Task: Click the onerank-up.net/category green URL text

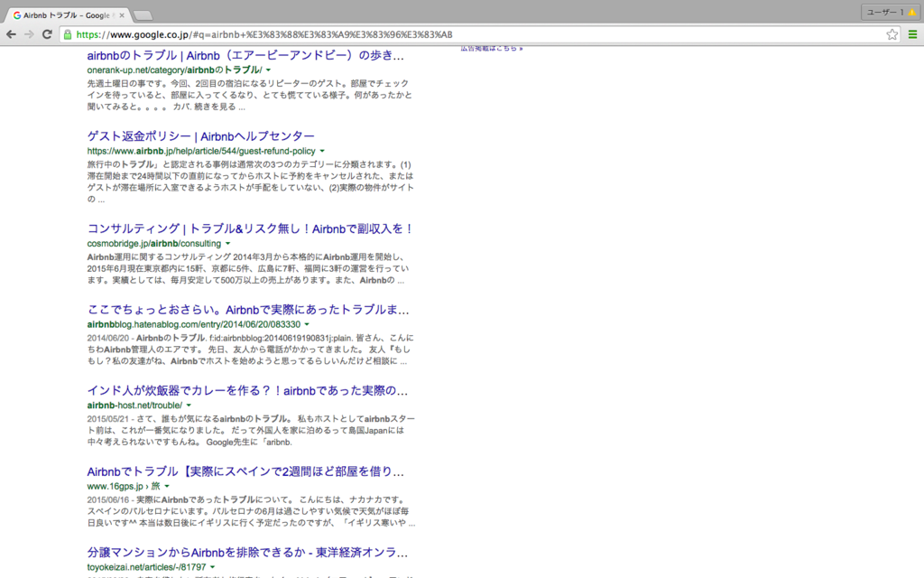Action: pos(174,70)
